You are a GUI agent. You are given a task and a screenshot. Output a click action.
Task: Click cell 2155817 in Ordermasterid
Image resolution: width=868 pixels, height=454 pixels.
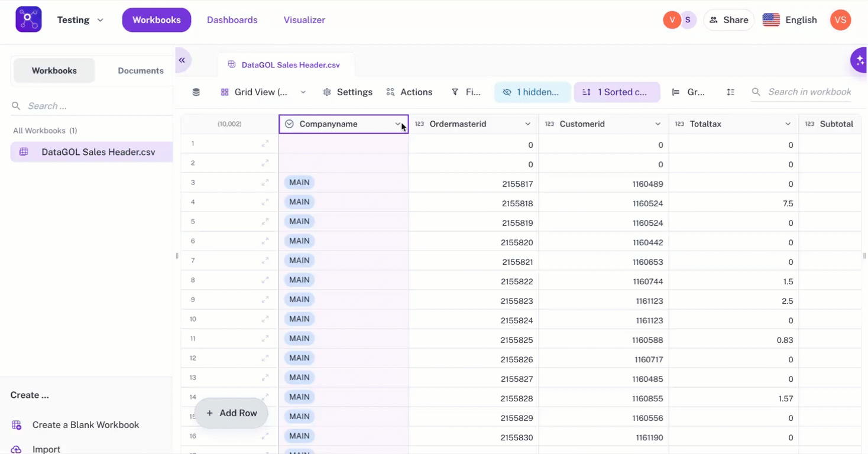pos(474,184)
